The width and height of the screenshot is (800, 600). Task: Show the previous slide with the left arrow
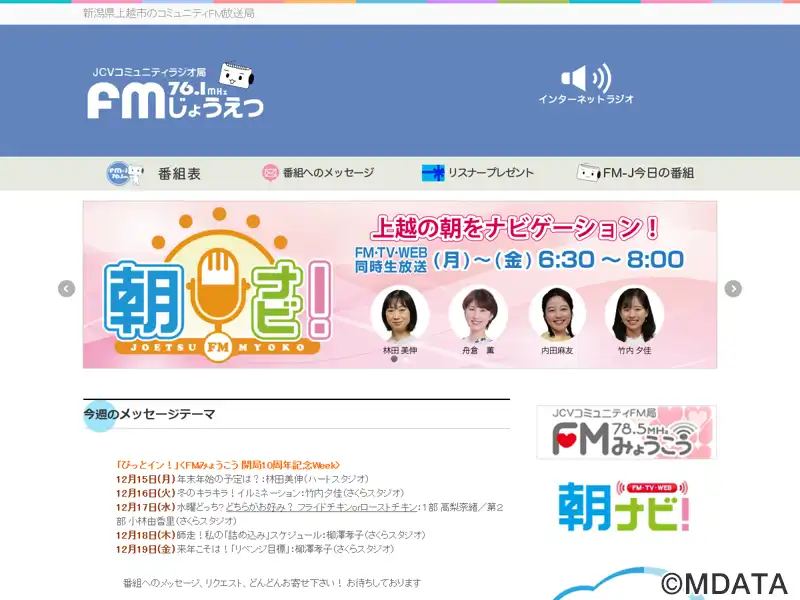(x=66, y=288)
